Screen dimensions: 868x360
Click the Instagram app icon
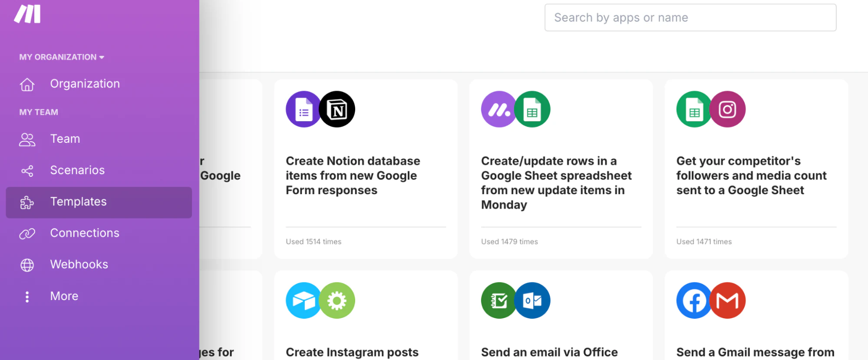(728, 109)
